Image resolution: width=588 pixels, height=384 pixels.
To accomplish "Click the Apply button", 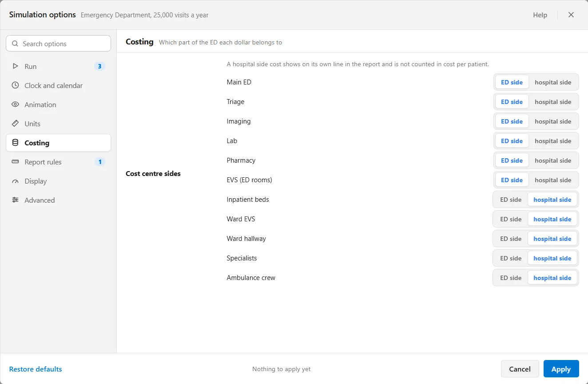I will click(x=561, y=369).
